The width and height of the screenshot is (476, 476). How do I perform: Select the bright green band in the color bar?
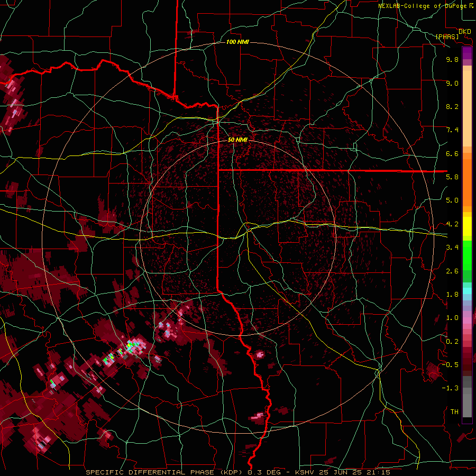tap(467, 257)
